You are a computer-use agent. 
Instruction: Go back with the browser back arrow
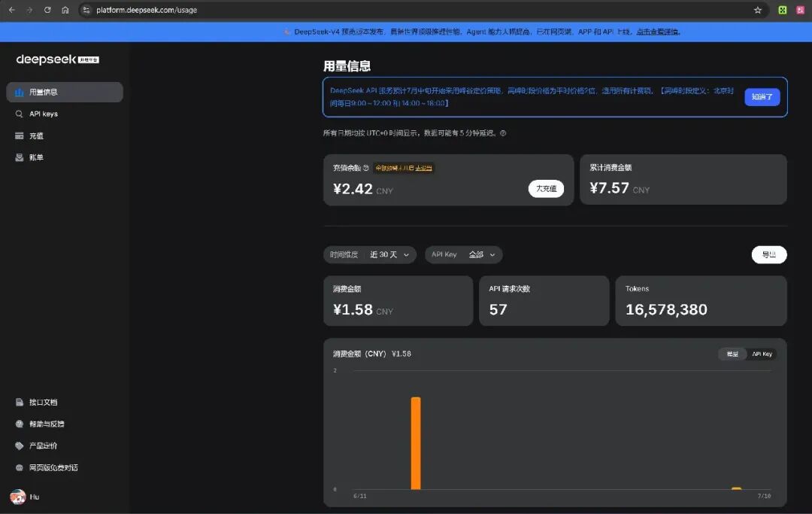12,10
